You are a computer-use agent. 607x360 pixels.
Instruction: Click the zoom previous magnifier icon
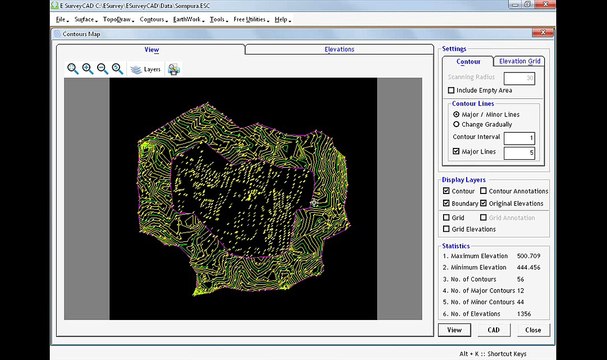click(x=117, y=69)
